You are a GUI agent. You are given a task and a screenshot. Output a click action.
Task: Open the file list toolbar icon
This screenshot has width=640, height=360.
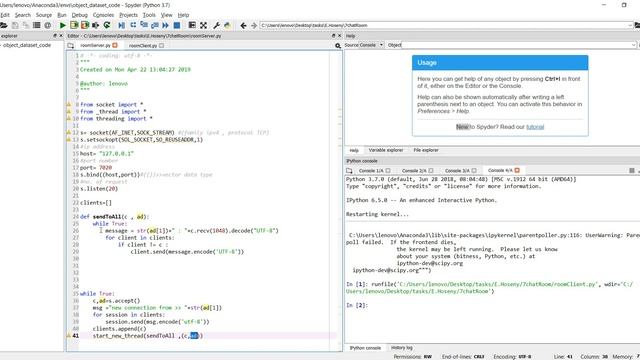(x=37, y=25)
